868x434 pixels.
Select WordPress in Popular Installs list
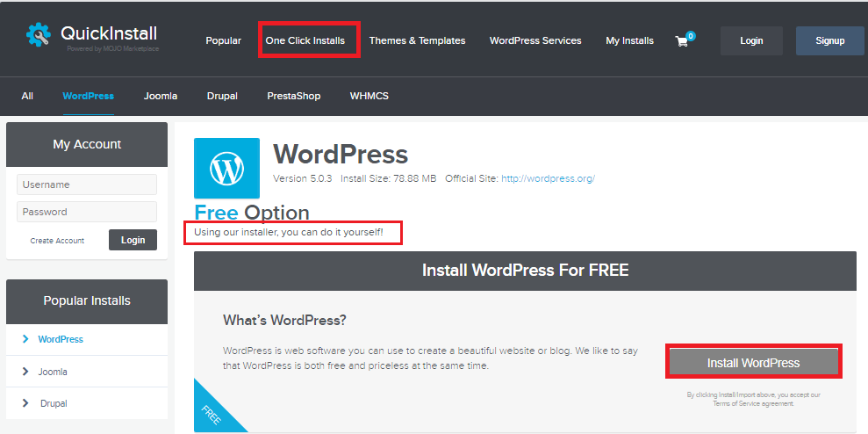(x=61, y=339)
